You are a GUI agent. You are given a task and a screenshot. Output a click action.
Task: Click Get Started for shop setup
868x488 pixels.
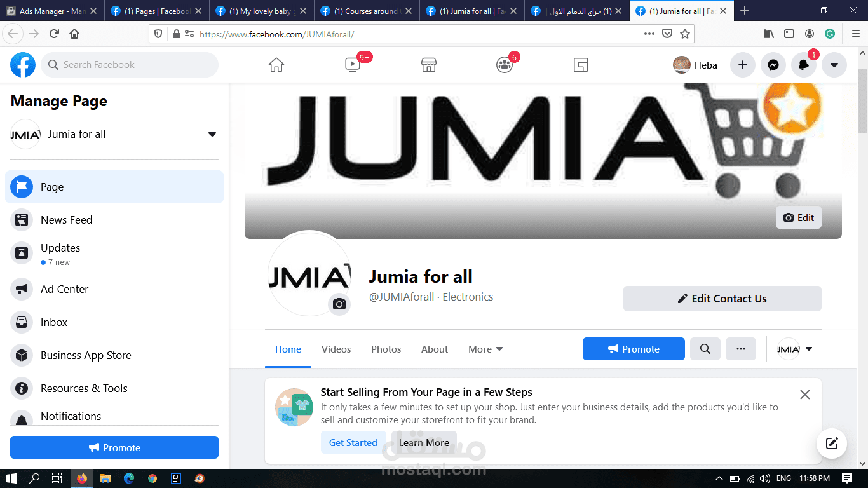pyautogui.click(x=353, y=442)
